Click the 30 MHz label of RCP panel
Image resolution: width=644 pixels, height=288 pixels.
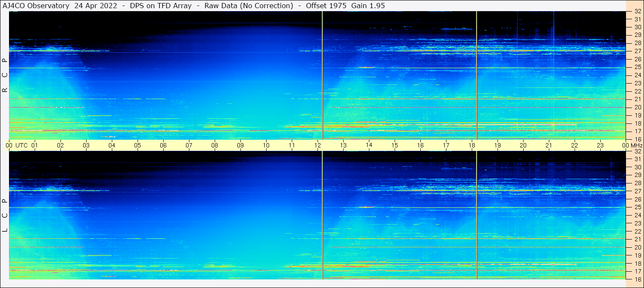pos(638,27)
